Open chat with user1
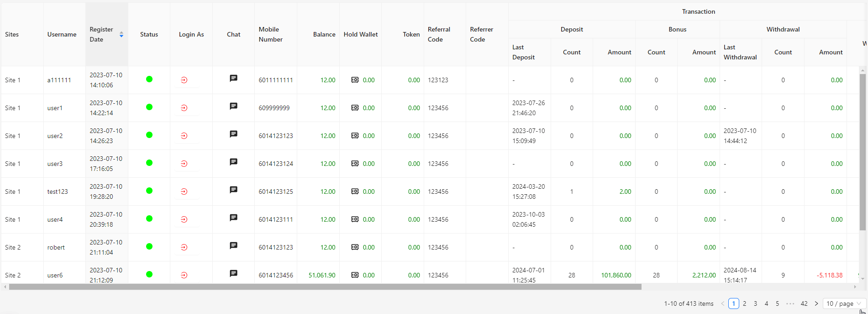The height and width of the screenshot is (314, 868). tap(233, 106)
